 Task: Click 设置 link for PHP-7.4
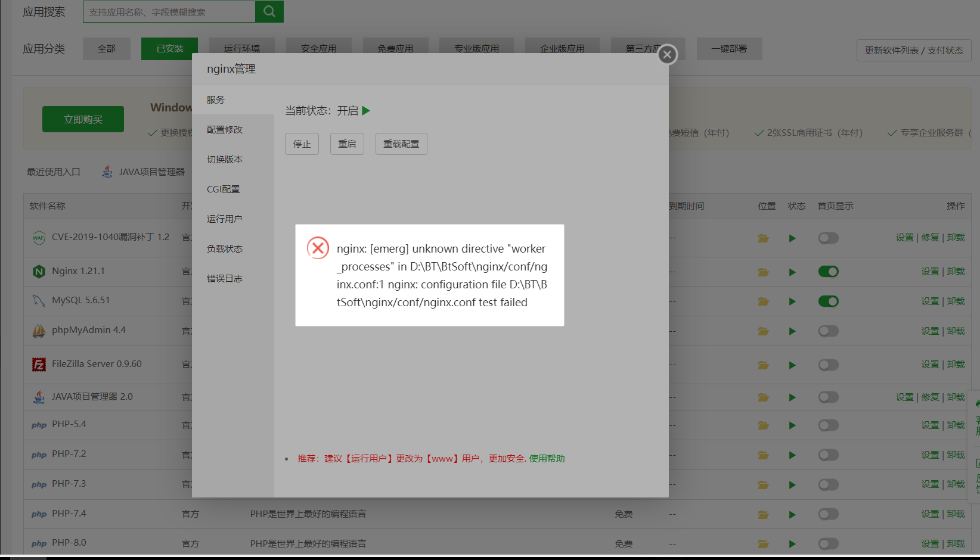[930, 514]
